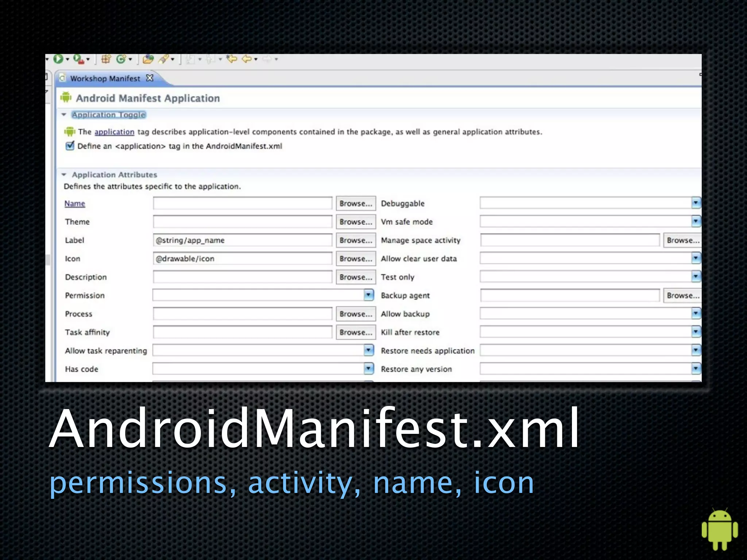Click Browse next to Backup agent
This screenshot has height=560, width=747.
click(x=682, y=295)
